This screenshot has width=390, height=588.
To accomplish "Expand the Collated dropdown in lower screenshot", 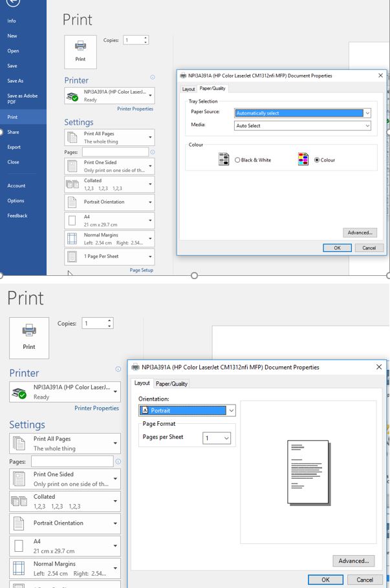I will 115,501.
